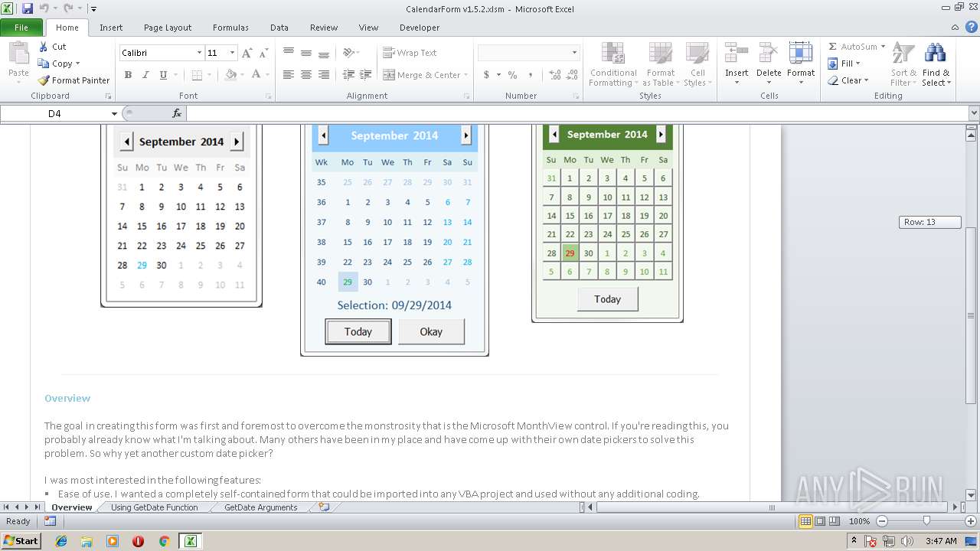Open the Calibri font name dropdown
Image resolution: width=980 pixels, height=551 pixels.
tap(199, 53)
